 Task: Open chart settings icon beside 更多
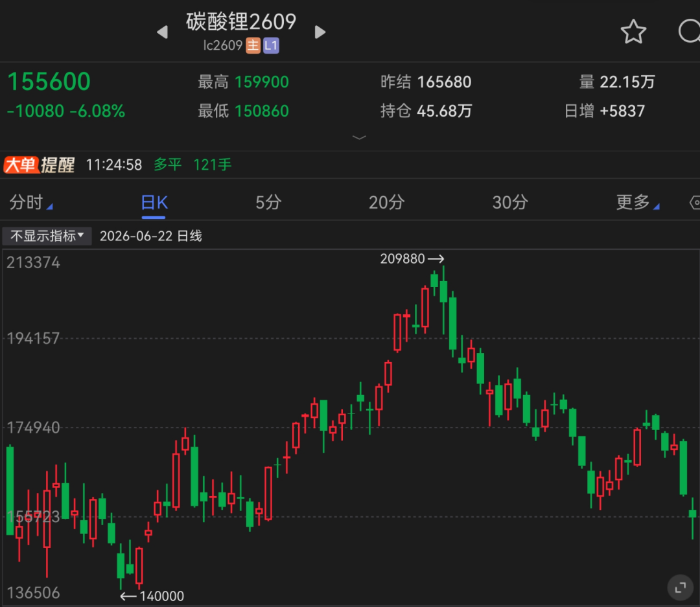(695, 203)
